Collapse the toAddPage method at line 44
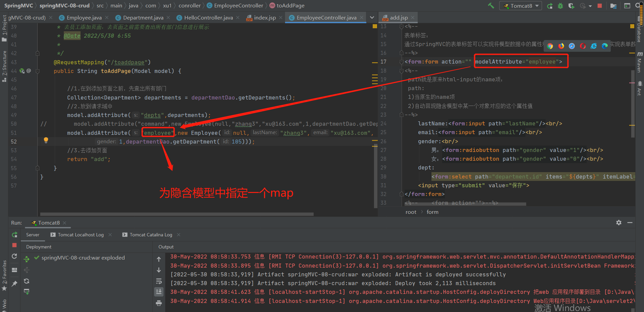This screenshot has width=644, height=312. (38, 71)
